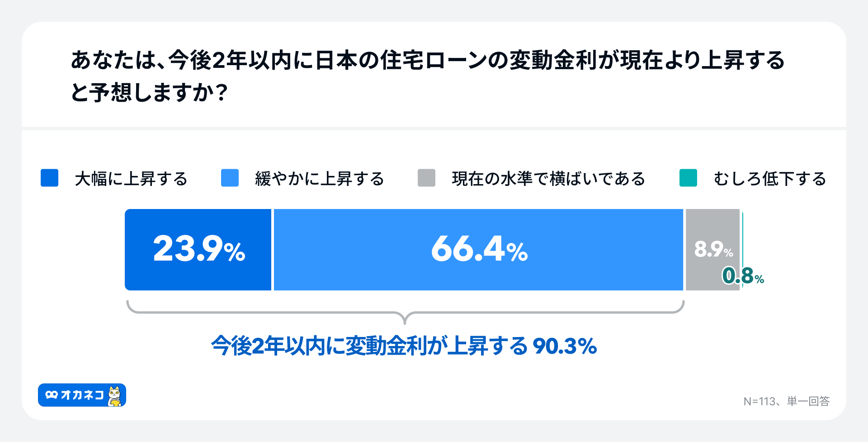The height and width of the screenshot is (442, 868).
Task: Click the dark blue 大幅に上昇する legend swatch
Action: pyautogui.click(x=49, y=178)
